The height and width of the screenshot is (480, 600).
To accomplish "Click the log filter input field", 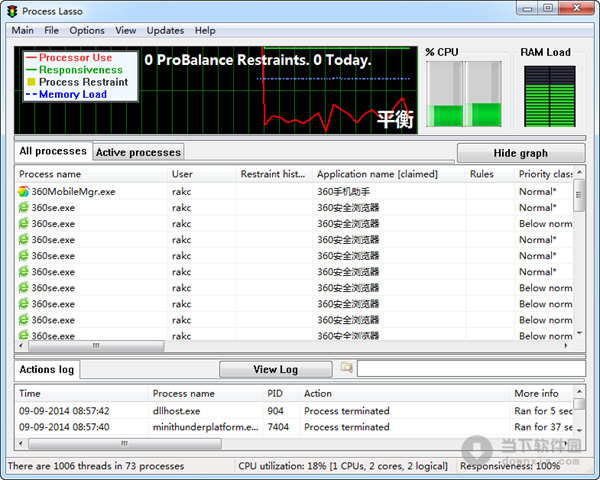I will pyautogui.click(x=471, y=369).
